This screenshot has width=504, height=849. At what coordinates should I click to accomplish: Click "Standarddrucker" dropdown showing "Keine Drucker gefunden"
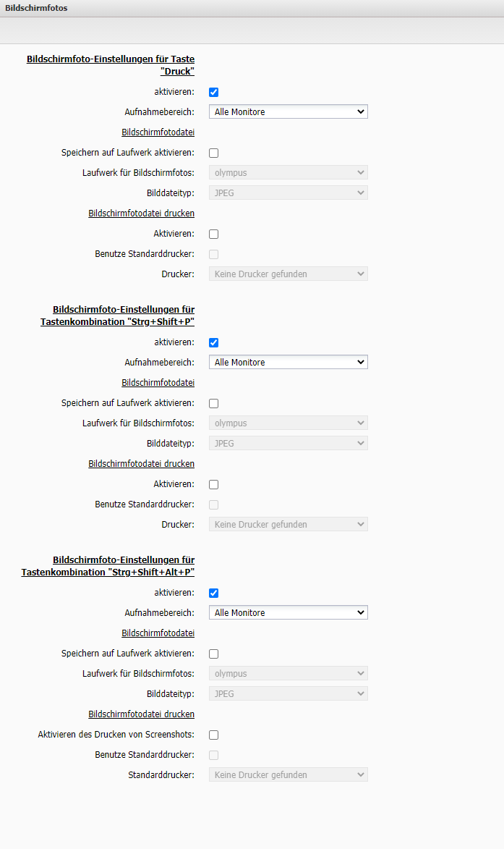click(288, 775)
